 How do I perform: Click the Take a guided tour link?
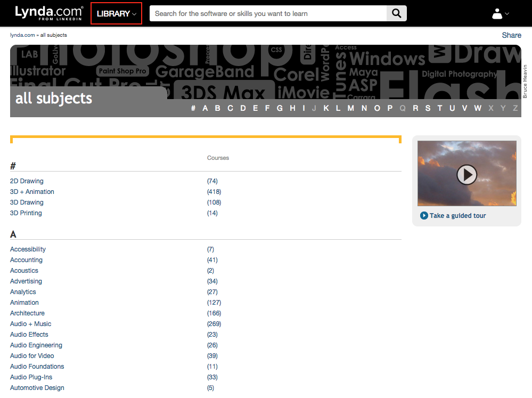457,216
